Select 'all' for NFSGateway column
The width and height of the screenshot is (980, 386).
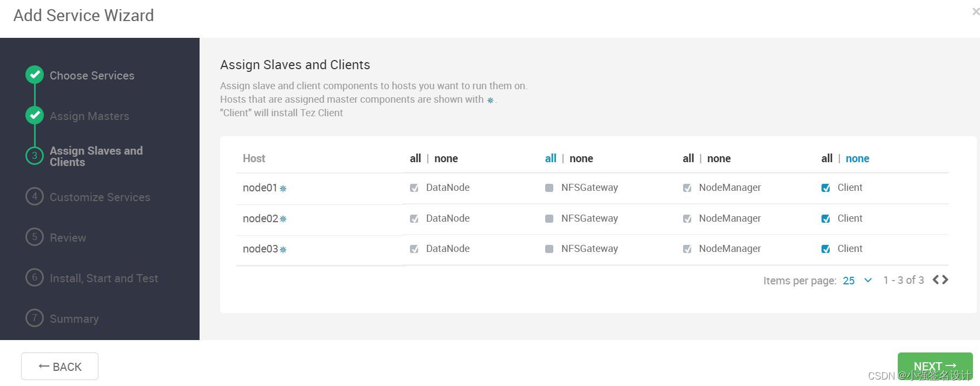click(551, 158)
